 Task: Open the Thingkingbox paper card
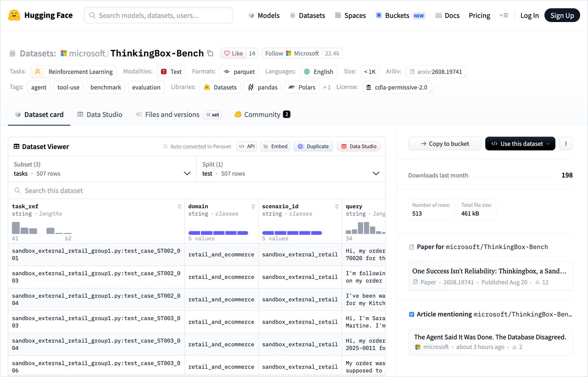coord(490,276)
